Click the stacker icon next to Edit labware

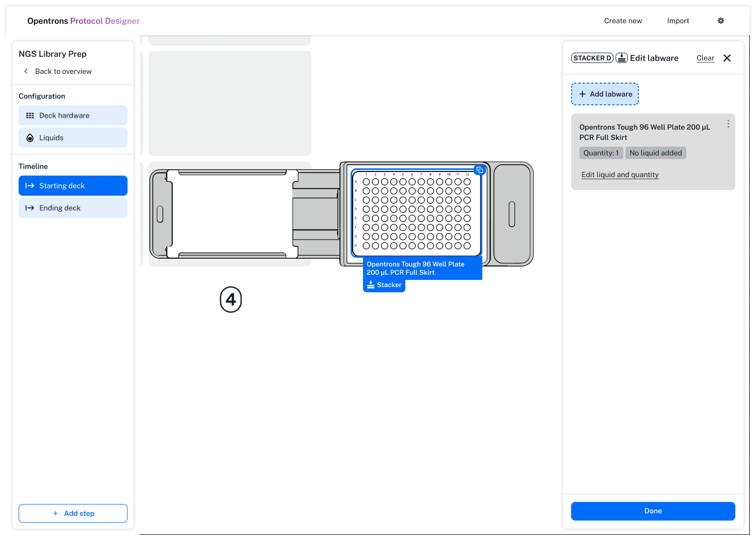[x=622, y=58]
